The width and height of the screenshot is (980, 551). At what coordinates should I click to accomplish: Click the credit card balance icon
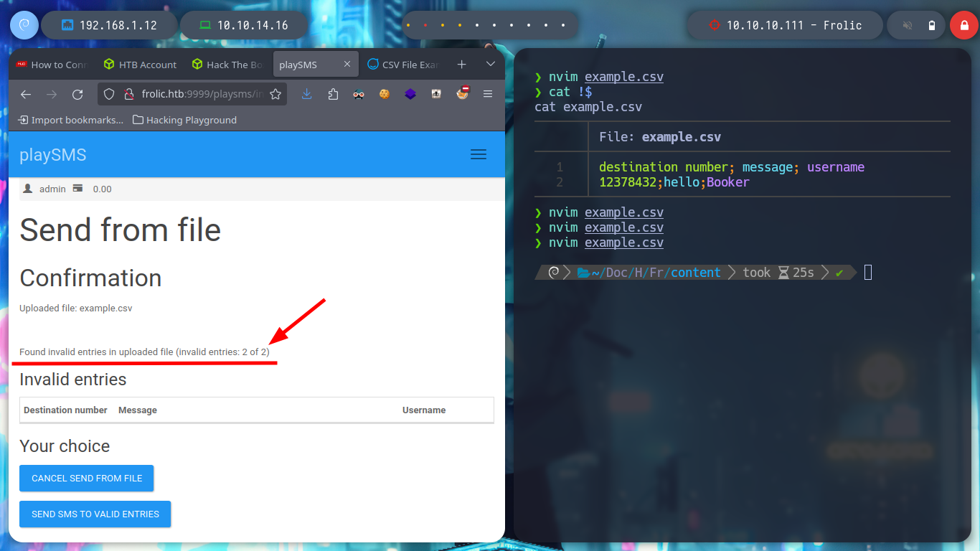pyautogui.click(x=77, y=188)
